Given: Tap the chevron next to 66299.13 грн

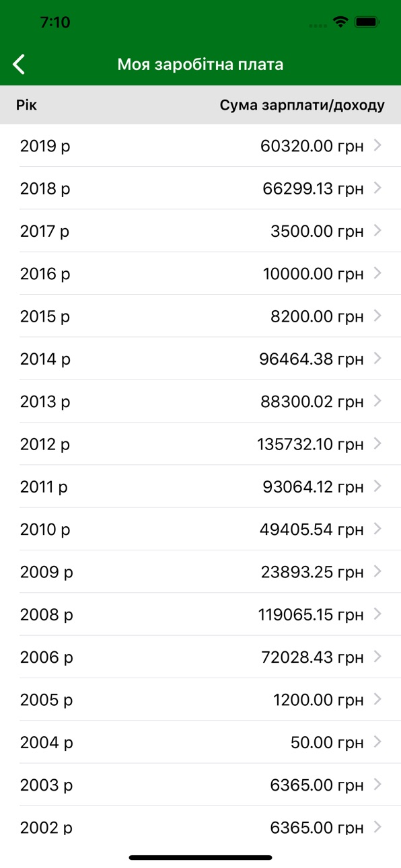Looking at the screenshot, I should (377, 188).
